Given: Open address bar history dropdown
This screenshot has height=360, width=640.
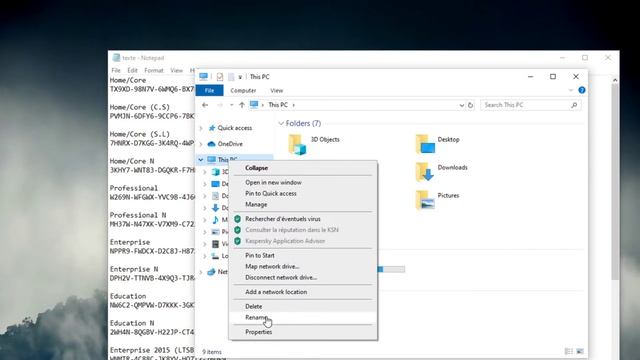Looking at the screenshot, I should (462, 105).
